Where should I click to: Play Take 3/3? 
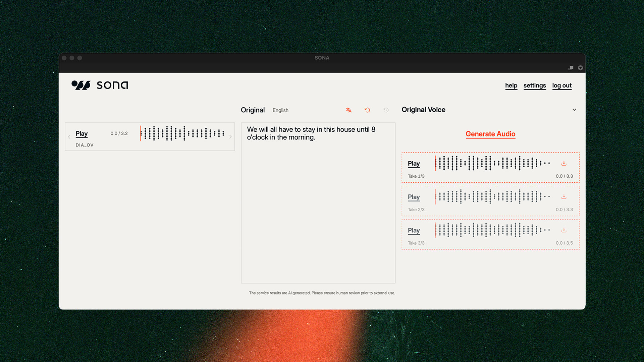pyautogui.click(x=414, y=231)
